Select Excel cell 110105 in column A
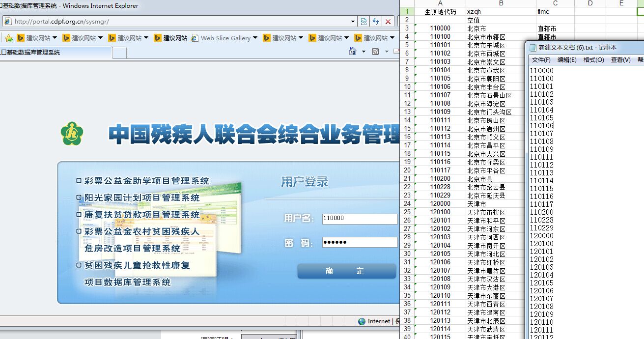Screen dimensions: 644x339 440,79
